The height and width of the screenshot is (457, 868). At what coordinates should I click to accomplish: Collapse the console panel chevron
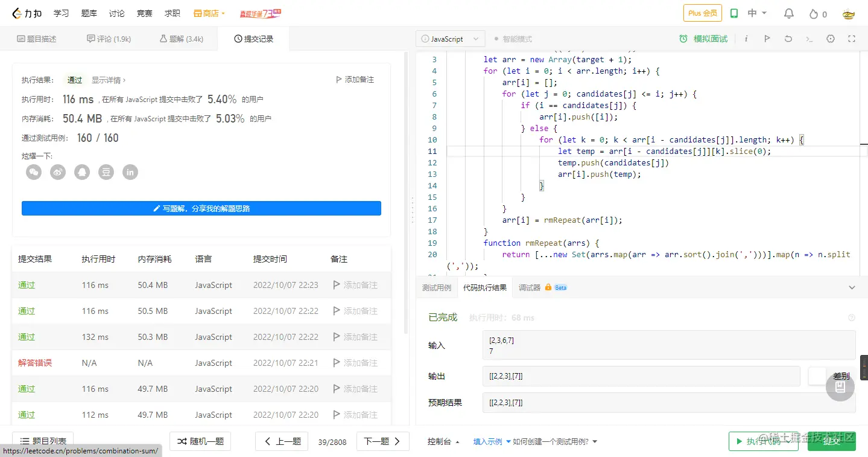852,287
